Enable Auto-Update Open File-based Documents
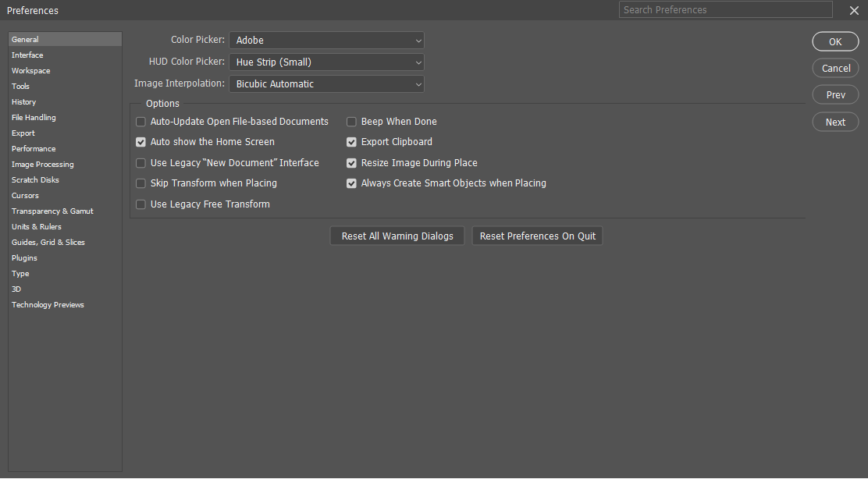868x479 pixels. click(141, 122)
